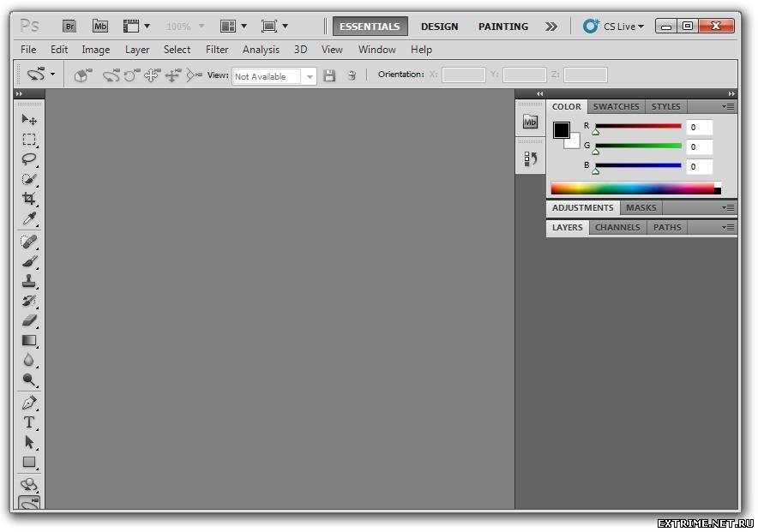Select the Pen tool
Viewport: 758px width, 532px height.
[29, 402]
